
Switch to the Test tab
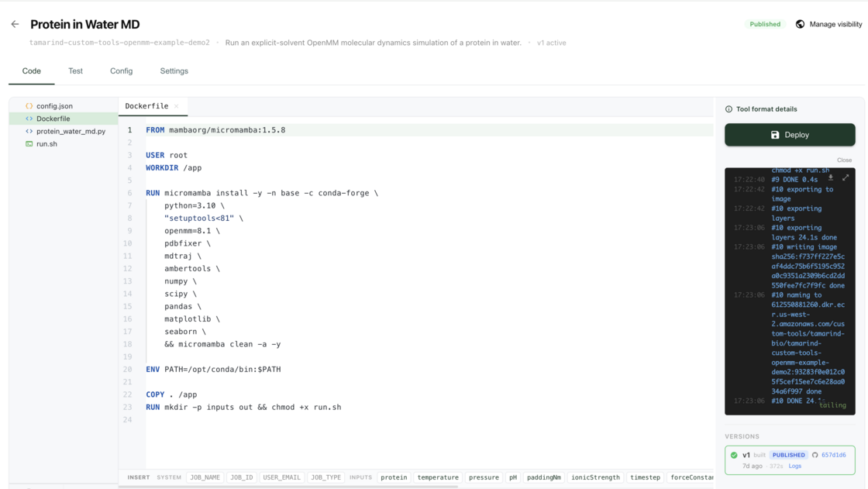coord(75,71)
